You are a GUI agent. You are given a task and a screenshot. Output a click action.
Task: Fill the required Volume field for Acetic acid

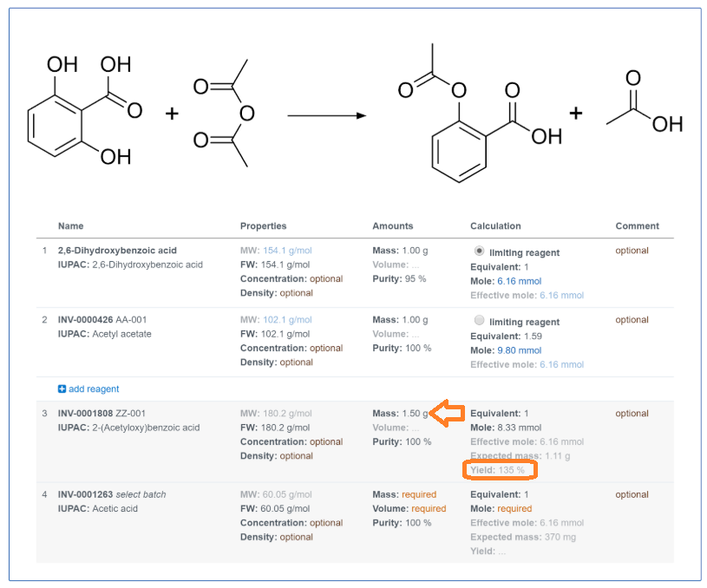429,508
